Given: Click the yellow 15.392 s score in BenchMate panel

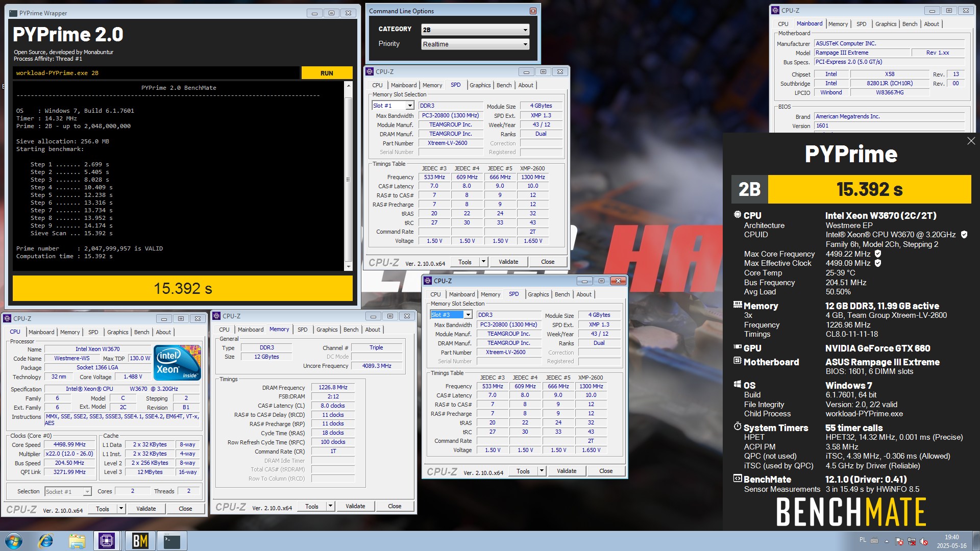Looking at the screenshot, I should [869, 189].
